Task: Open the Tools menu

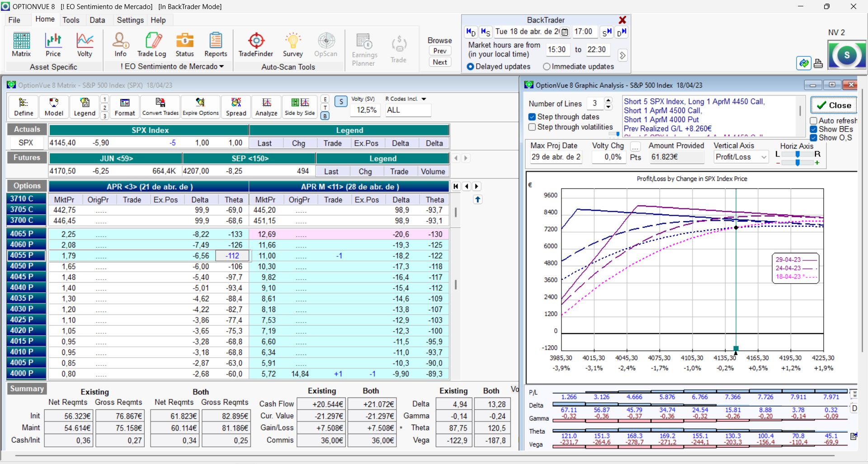Action: click(71, 20)
